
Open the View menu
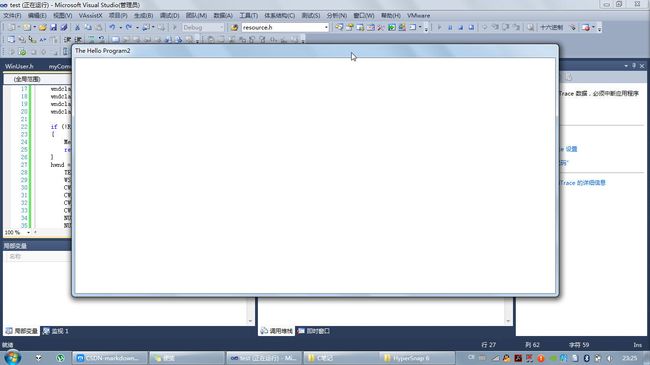[x=63, y=15]
